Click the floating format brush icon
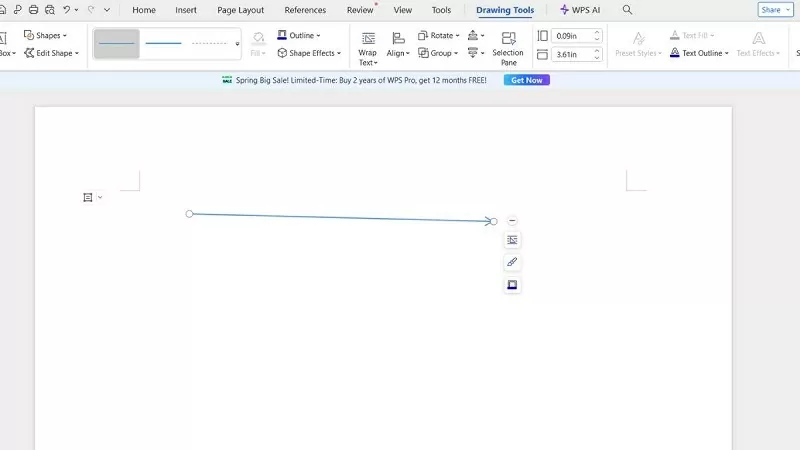Viewport: 800px width, 450px height. (x=512, y=262)
